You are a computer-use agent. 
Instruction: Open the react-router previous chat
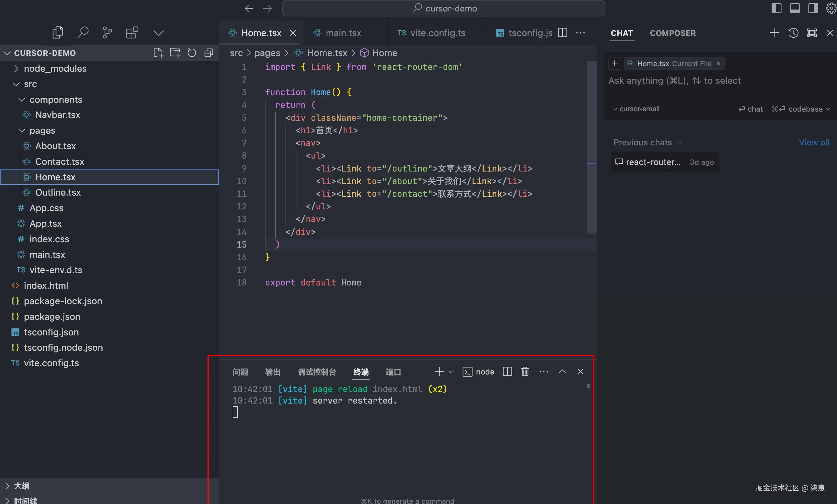tap(653, 162)
